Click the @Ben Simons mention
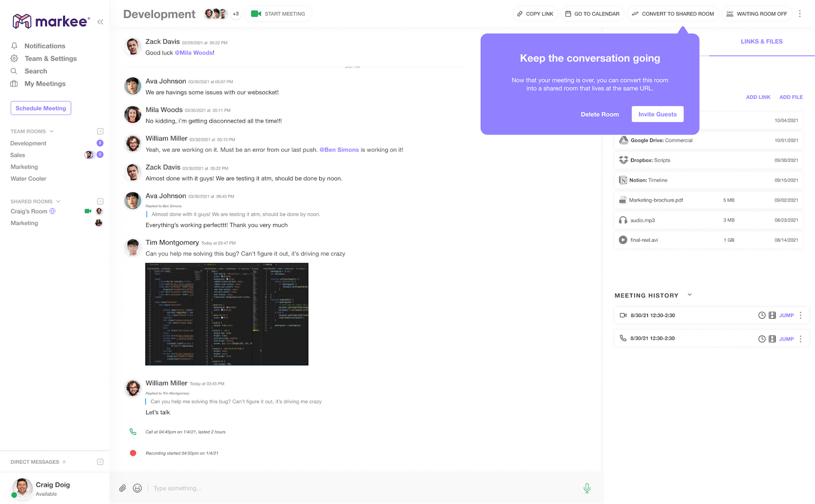This screenshot has height=504, width=815. pos(339,150)
